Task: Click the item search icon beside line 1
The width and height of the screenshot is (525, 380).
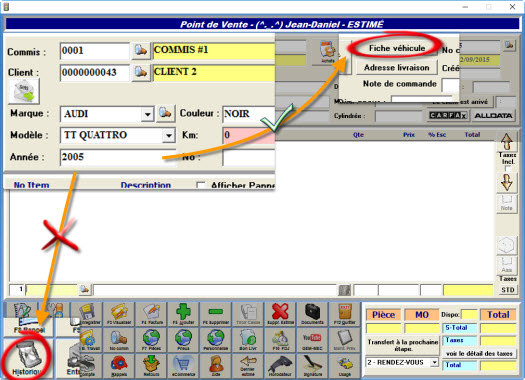Action: click(x=85, y=290)
